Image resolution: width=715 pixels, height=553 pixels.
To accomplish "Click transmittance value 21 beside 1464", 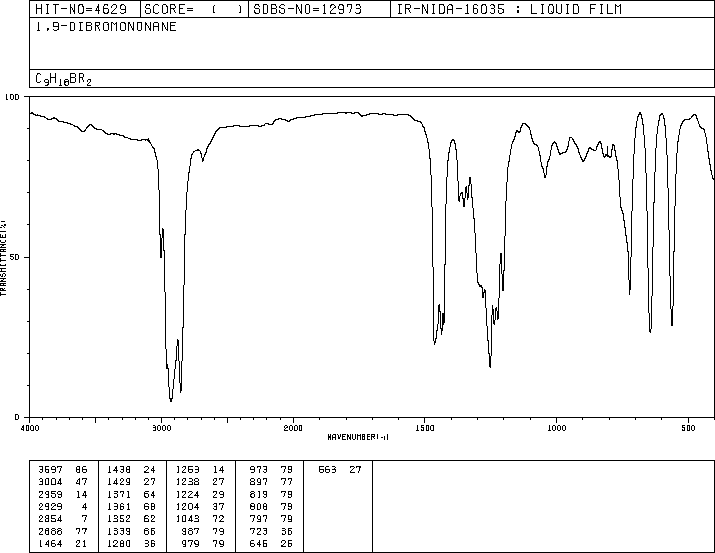I will [x=81, y=543].
